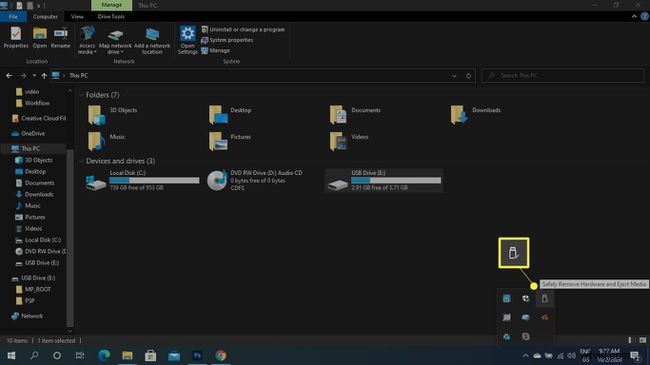
Task: Select Network in navigation pane
Action: 27,316
